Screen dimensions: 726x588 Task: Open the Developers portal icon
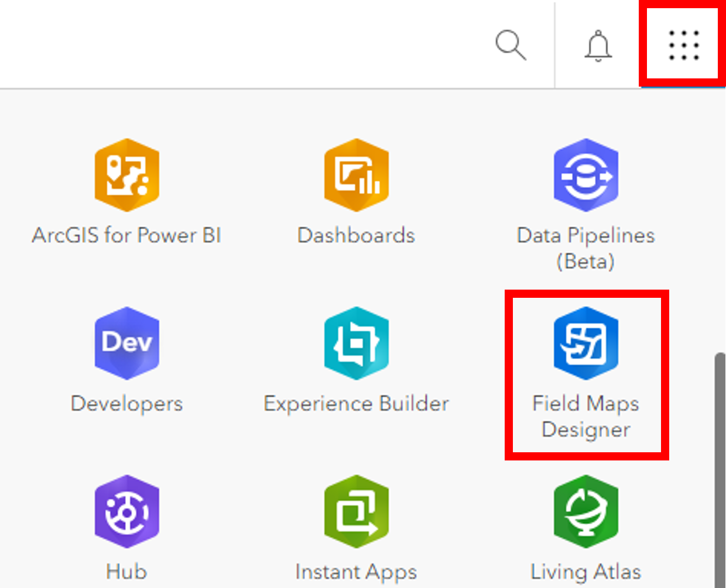pyautogui.click(x=126, y=343)
